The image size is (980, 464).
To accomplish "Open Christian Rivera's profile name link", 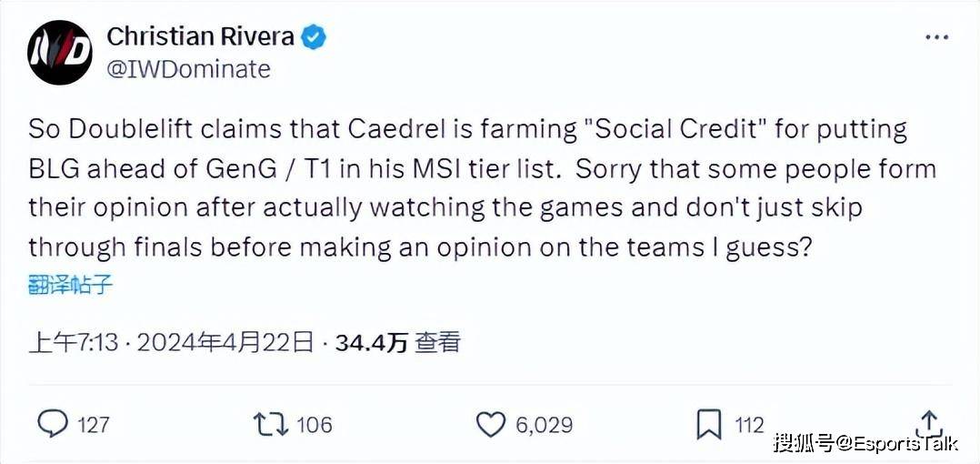I will [x=200, y=36].
